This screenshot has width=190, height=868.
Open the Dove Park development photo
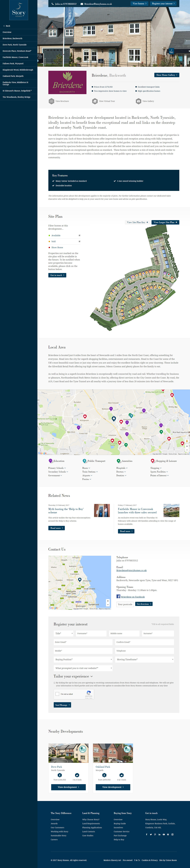click(69, 753)
